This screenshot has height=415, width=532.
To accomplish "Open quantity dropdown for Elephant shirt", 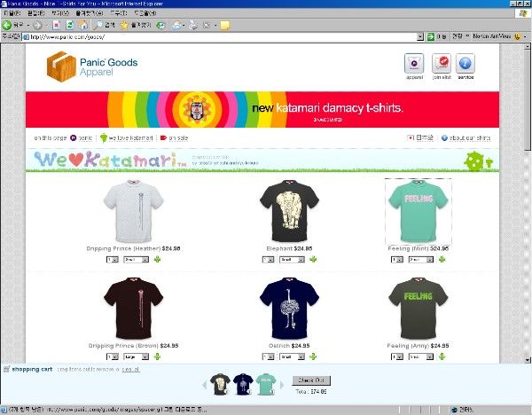I will tap(268, 260).
